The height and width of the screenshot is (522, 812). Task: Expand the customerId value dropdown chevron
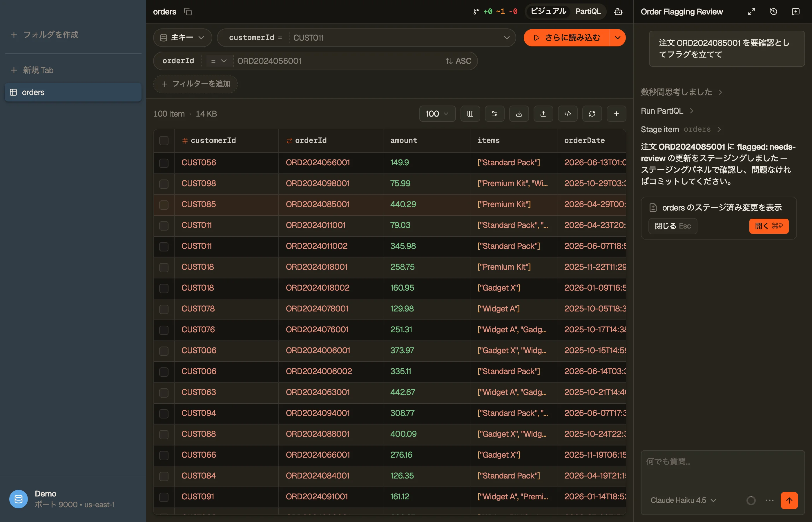pos(507,38)
